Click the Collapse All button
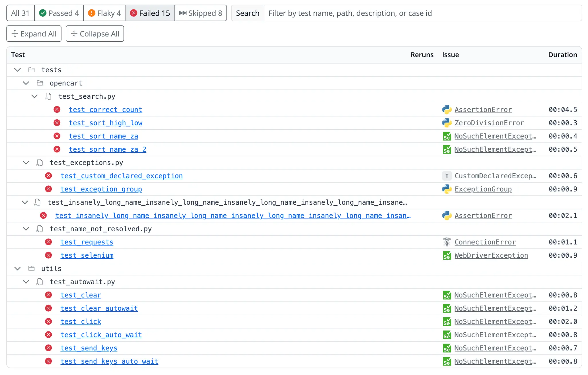Image resolution: width=588 pixels, height=375 pixels. [x=95, y=34]
